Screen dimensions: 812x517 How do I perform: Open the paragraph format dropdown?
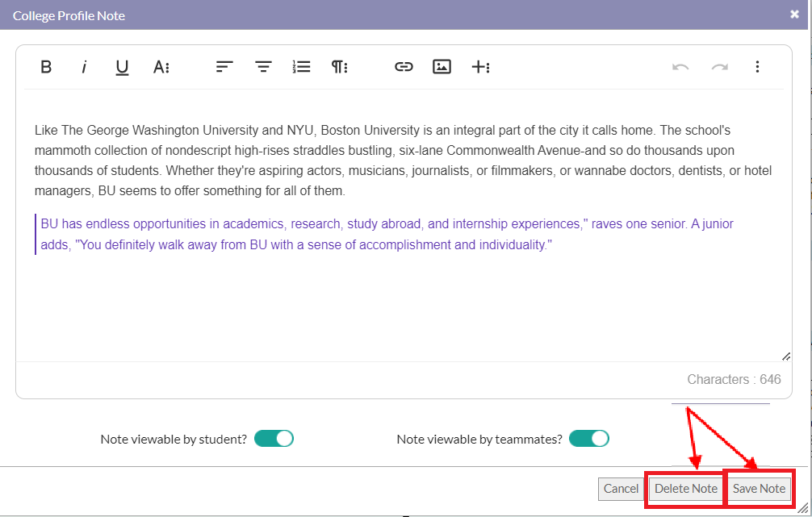pyautogui.click(x=339, y=67)
